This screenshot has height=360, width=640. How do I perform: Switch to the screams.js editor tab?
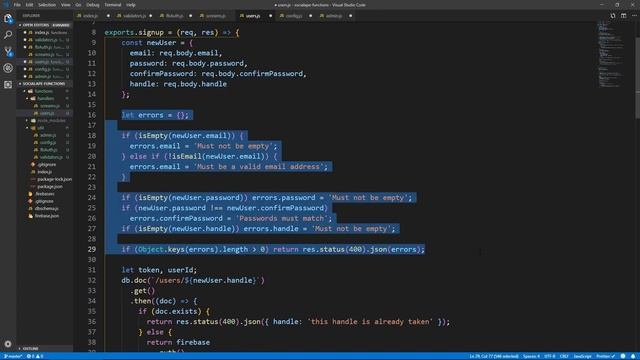click(216, 16)
